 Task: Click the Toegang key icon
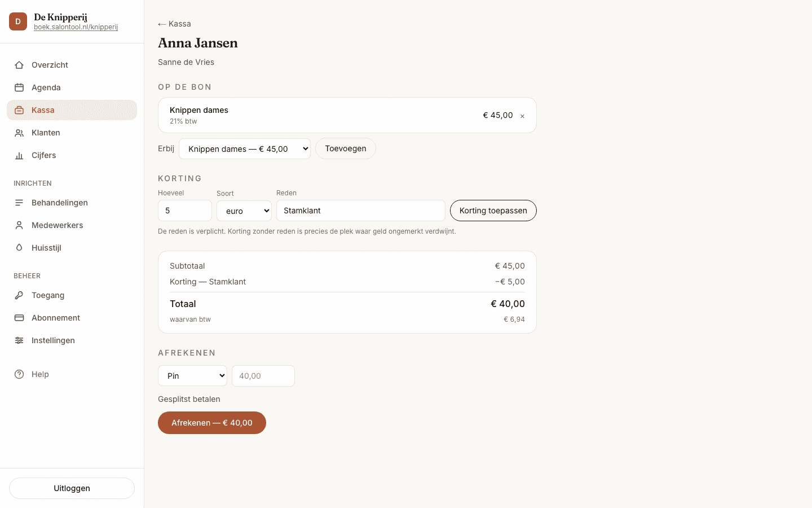(19, 295)
